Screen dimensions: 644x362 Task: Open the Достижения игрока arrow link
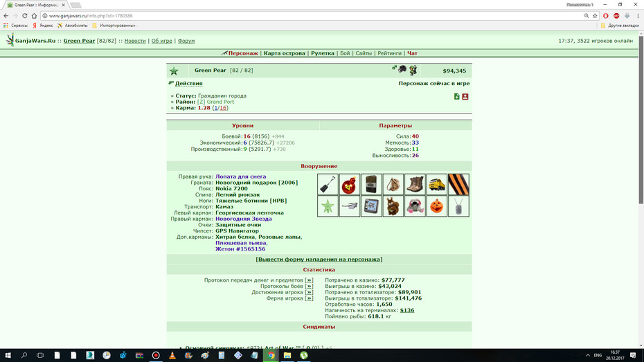pyautogui.click(x=309, y=292)
